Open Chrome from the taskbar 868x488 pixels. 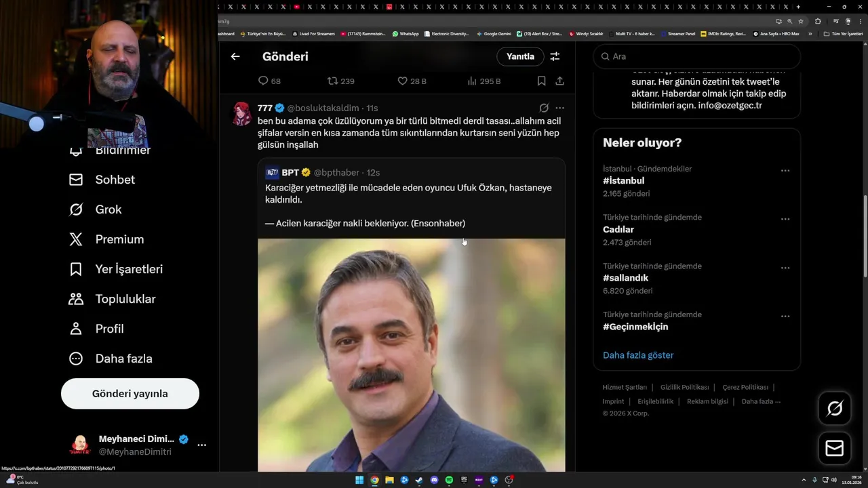click(x=374, y=480)
